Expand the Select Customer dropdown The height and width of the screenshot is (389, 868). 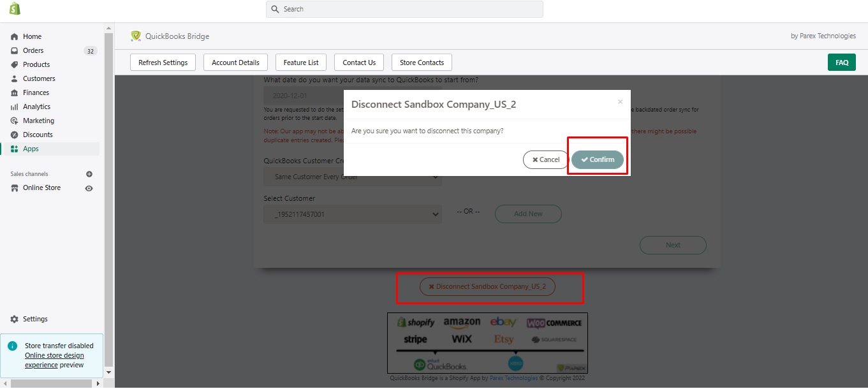click(x=353, y=214)
